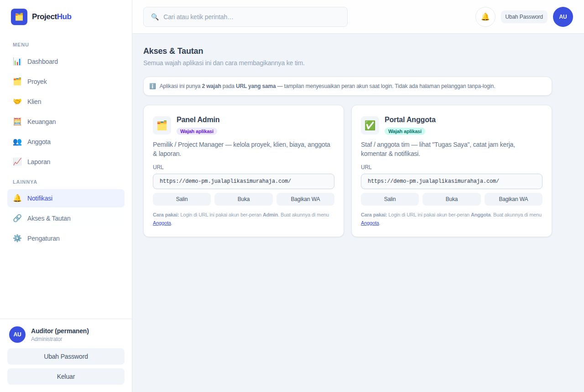This screenshot has height=392, width=584.
Task: Click the AU avatar in the top bar
Action: tap(563, 17)
